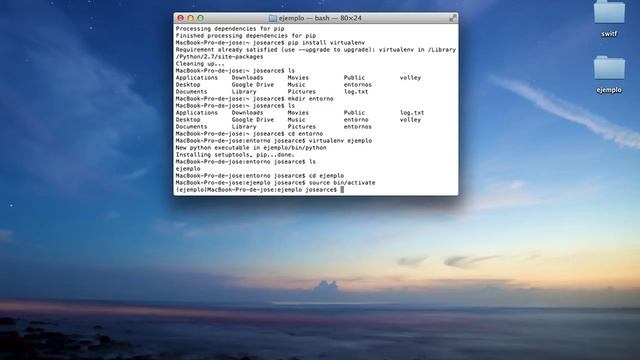
Task: Click the title text "ejemplo — bash — 80×24"
Action: [x=320, y=18]
